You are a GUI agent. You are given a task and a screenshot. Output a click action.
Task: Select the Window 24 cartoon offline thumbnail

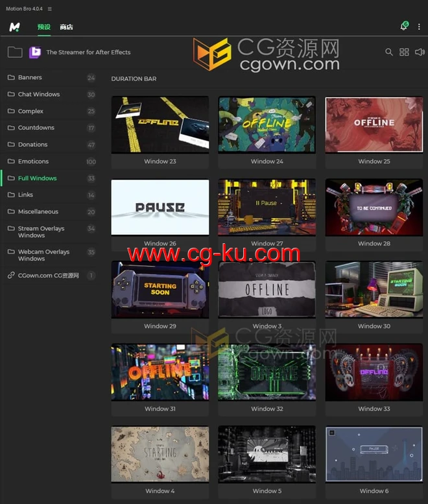point(267,125)
